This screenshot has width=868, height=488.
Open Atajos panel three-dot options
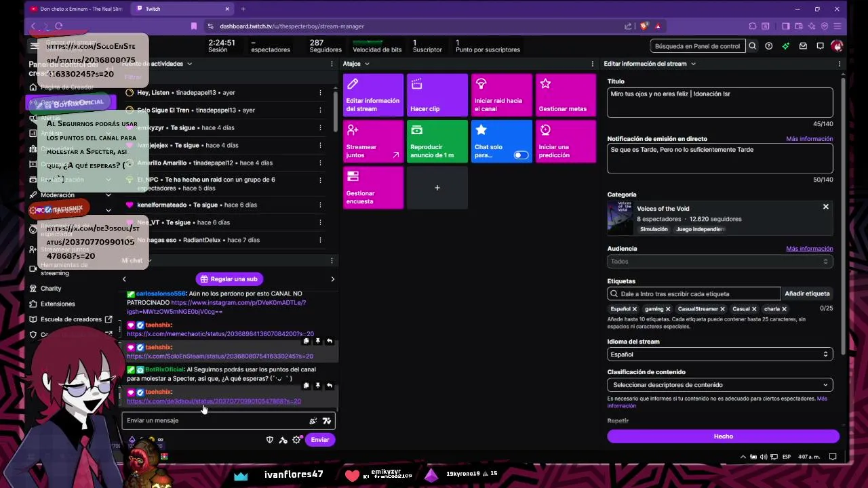(593, 64)
